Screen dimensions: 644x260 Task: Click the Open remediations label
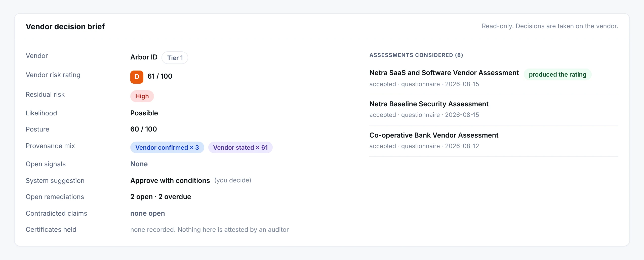55,197
